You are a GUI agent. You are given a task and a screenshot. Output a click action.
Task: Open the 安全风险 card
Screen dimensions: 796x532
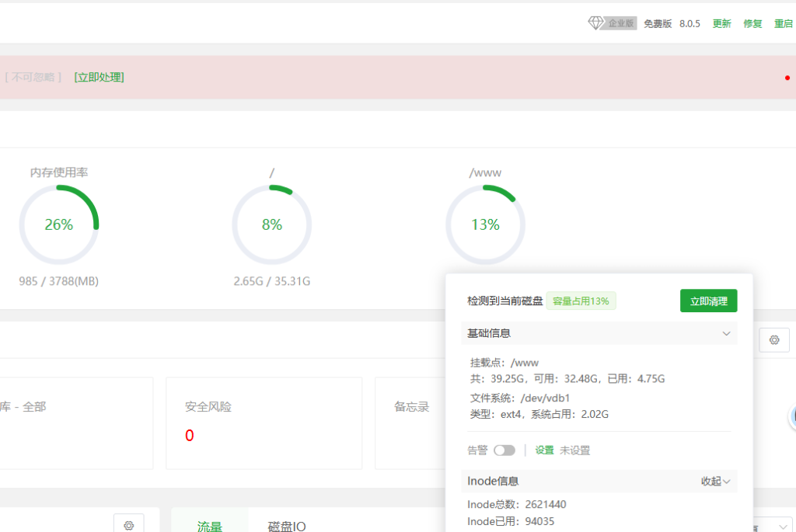point(264,423)
